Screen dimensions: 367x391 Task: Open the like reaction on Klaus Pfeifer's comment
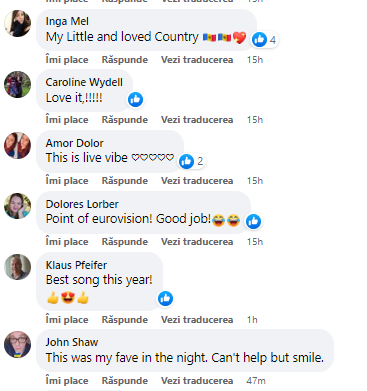click(165, 298)
